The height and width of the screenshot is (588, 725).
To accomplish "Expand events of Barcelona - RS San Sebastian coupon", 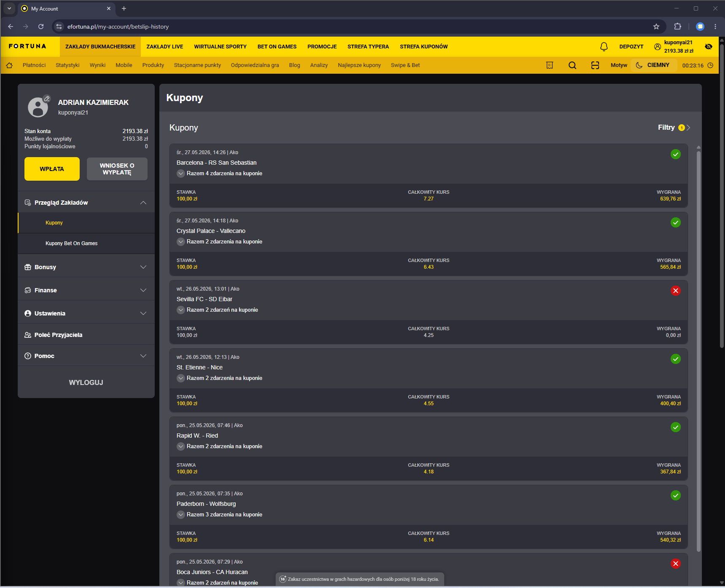I will 181,174.
